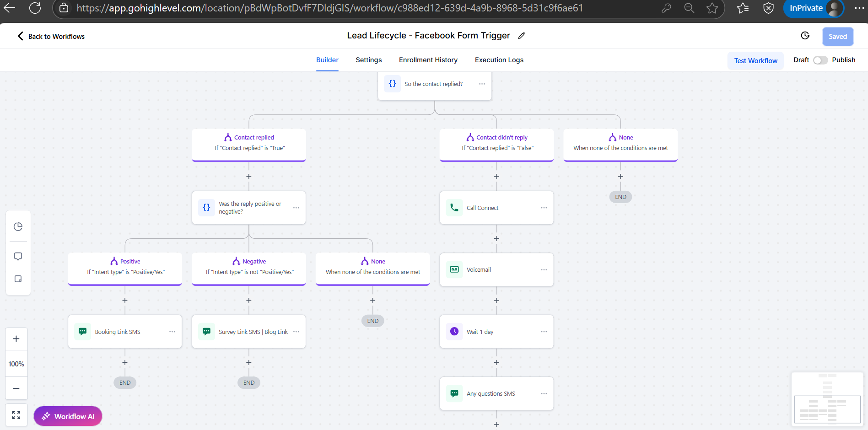
Task: Open the site info lock icon
Action: click(x=64, y=8)
